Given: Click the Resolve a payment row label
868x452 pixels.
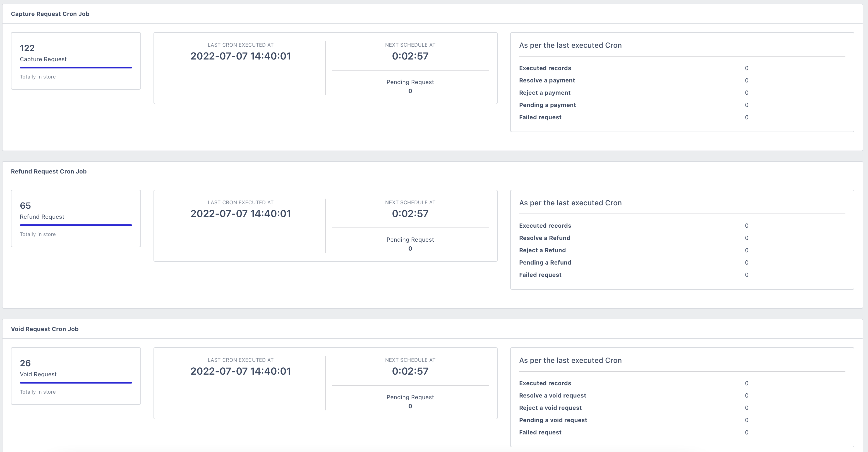Looking at the screenshot, I should coord(547,80).
